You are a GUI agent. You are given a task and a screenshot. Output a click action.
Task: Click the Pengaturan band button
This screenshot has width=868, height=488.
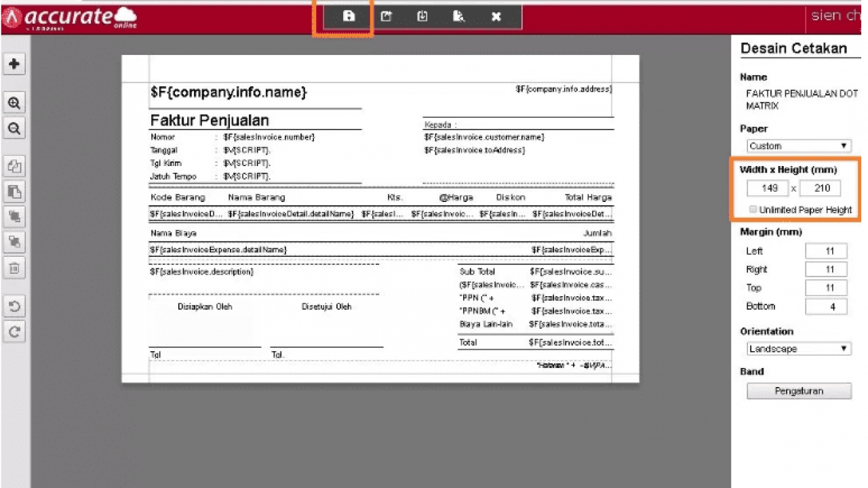[x=799, y=391]
